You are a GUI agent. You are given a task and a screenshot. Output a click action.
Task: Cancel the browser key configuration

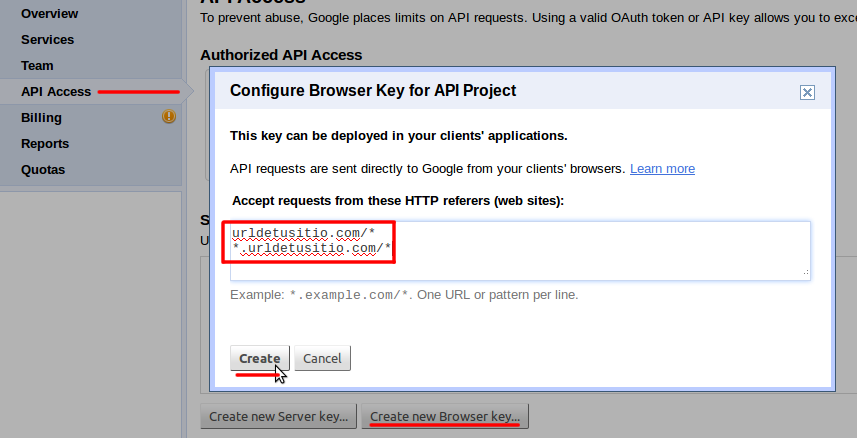click(322, 358)
